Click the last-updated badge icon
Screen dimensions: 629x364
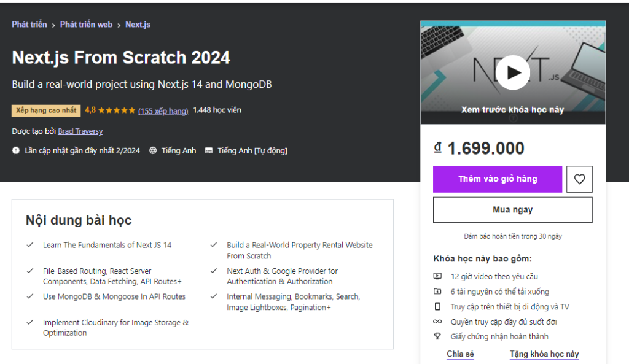point(16,150)
